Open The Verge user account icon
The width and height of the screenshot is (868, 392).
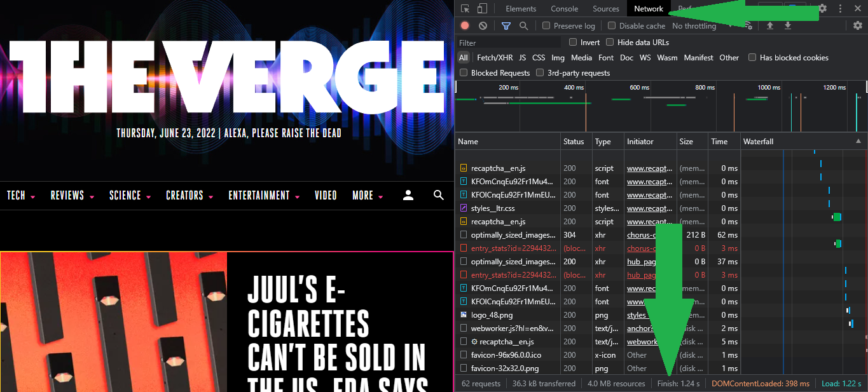pos(408,195)
